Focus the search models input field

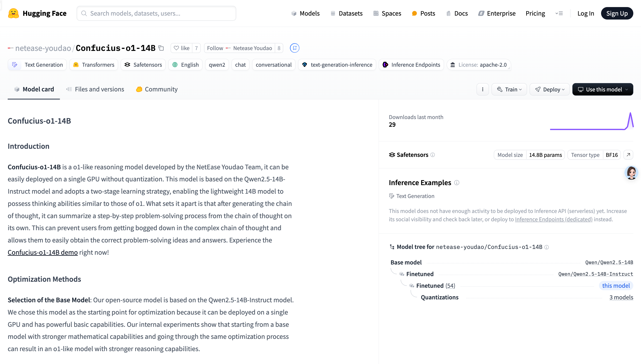point(156,13)
